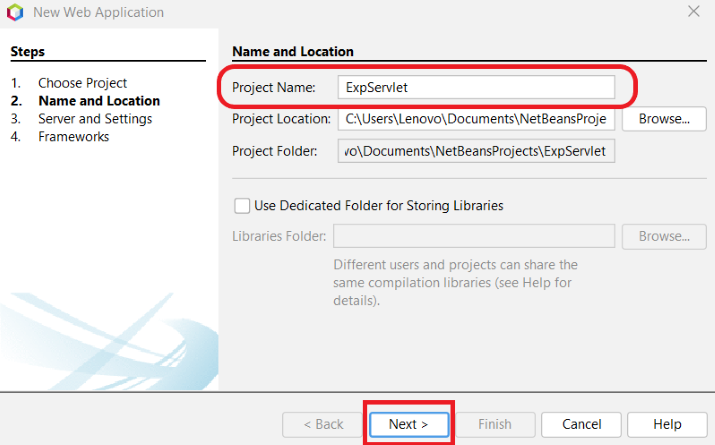715x445 pixels.
Task: Click the disabled Libraries Folder field
Action: [x=473, y=237]
